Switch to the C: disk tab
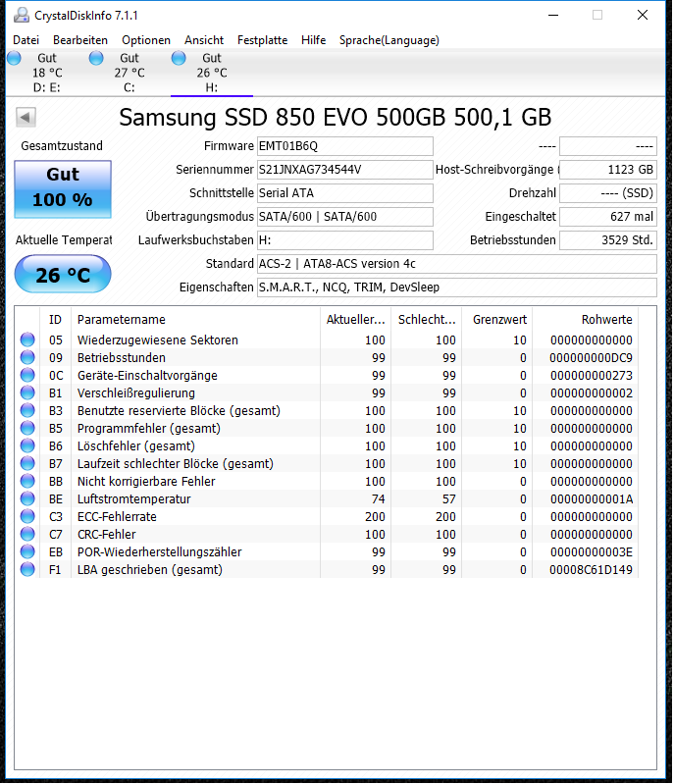674x784 pixels. coord(129,73)
